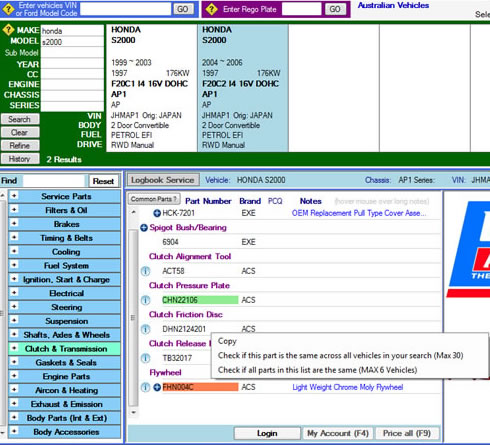Click the orange highlighted FHN004C part number

[x=200, y=387]
